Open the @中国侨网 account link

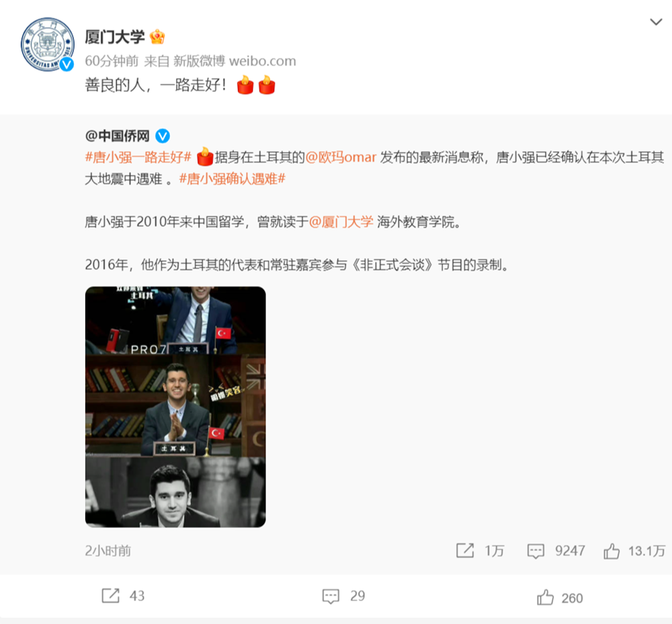[118, 136]
